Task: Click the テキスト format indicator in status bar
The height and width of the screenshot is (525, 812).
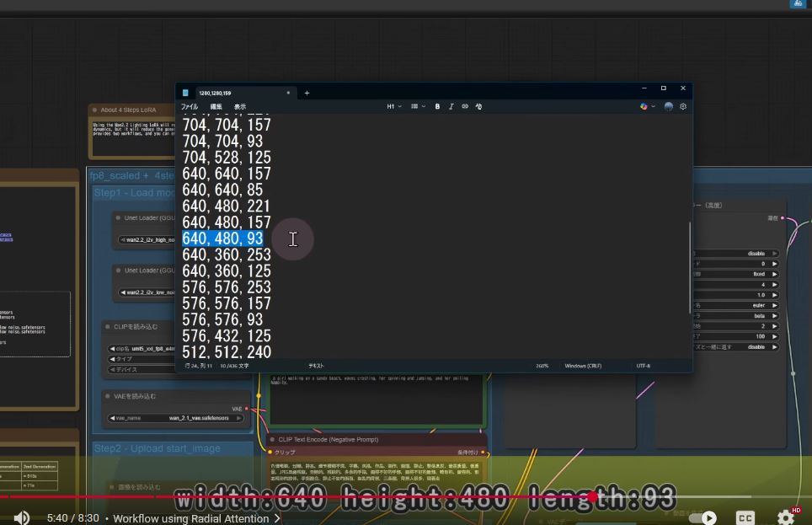Action: pos(316,366)
